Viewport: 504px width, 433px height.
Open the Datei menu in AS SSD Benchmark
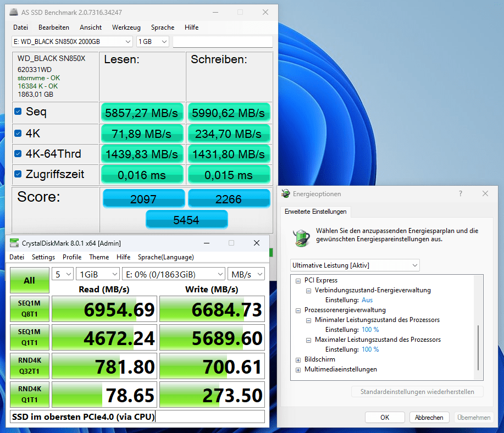coord(20,27)
